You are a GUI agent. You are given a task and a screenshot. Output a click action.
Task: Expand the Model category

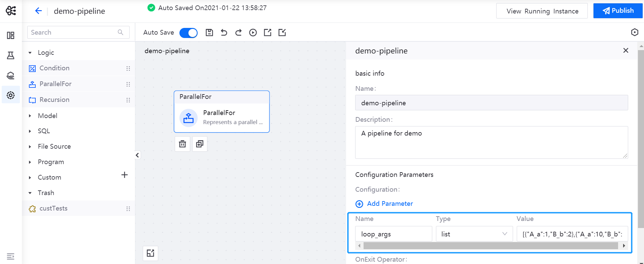pos(30,116)
